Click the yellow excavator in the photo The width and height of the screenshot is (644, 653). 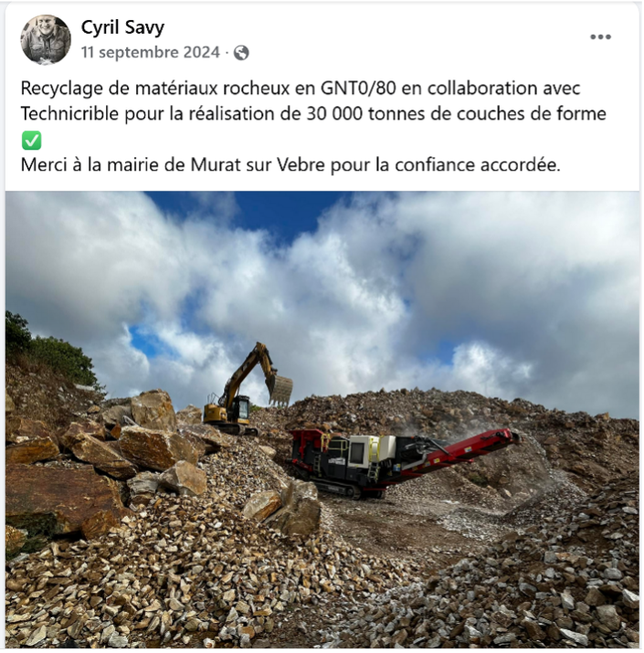tap(247, 389)
